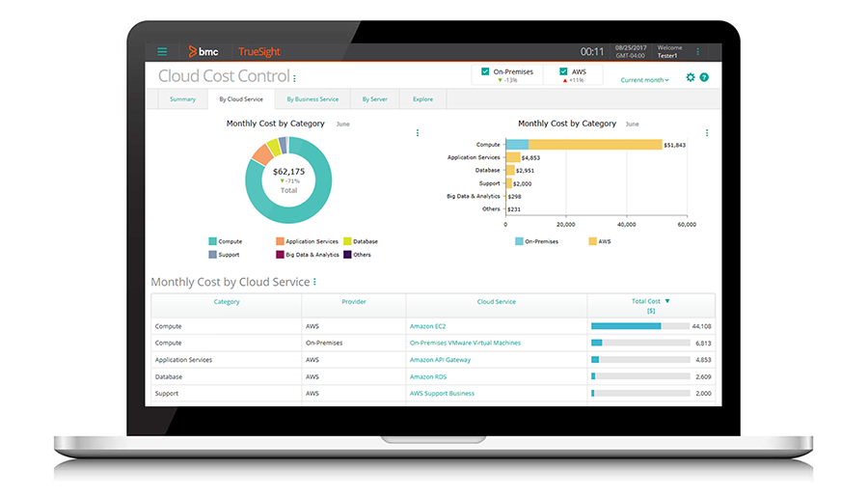Viewport: 868px width, 498px height.
Task: Click the Welcome Tester1 user text
Action: 670,51
